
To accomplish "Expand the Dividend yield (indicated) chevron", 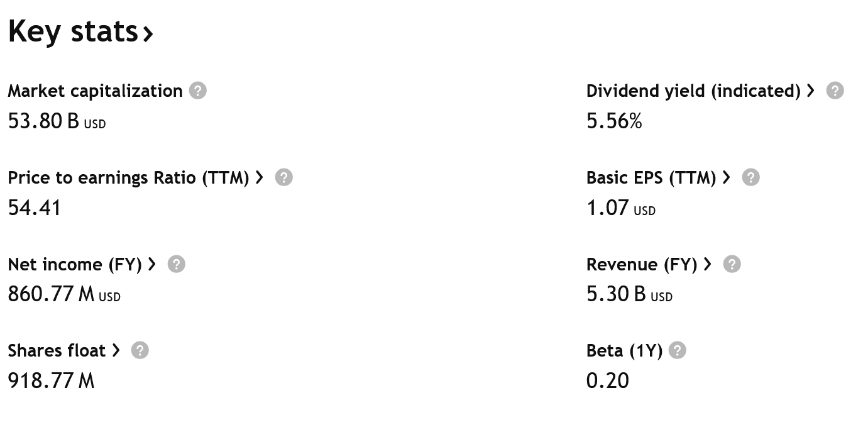I will pyautogui.click(x=811, y=91).
